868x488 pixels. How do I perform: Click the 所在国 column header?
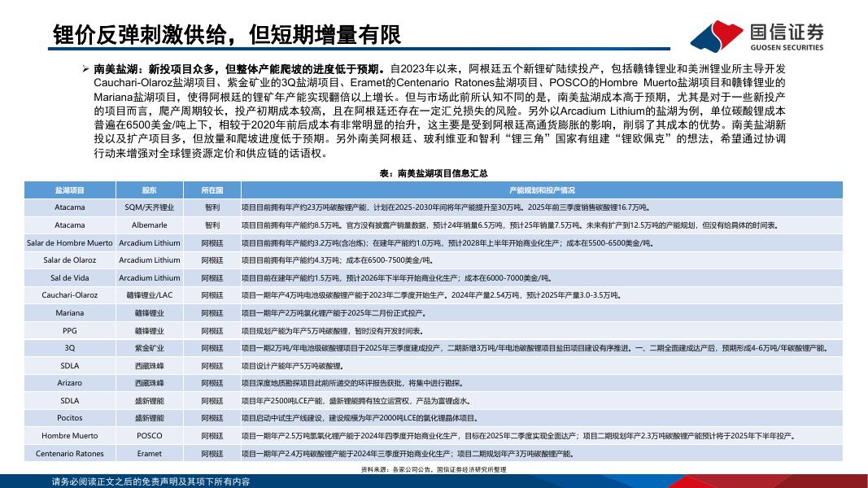click(x=212, y=190)
